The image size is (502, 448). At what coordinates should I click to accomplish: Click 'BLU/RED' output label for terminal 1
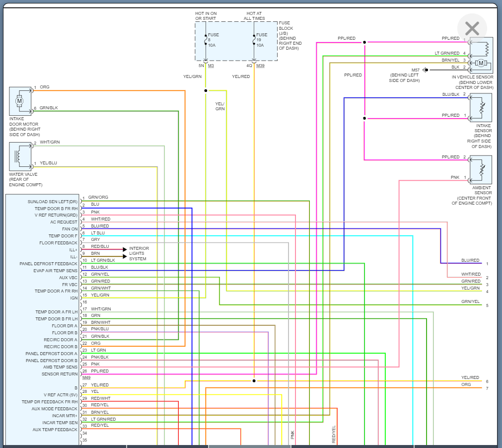[470, 260]
